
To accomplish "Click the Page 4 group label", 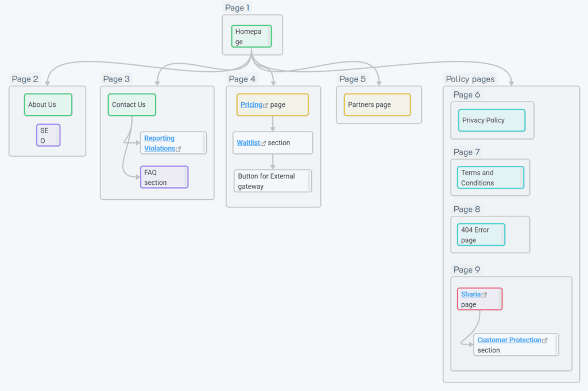I will (x=242, y=79).
